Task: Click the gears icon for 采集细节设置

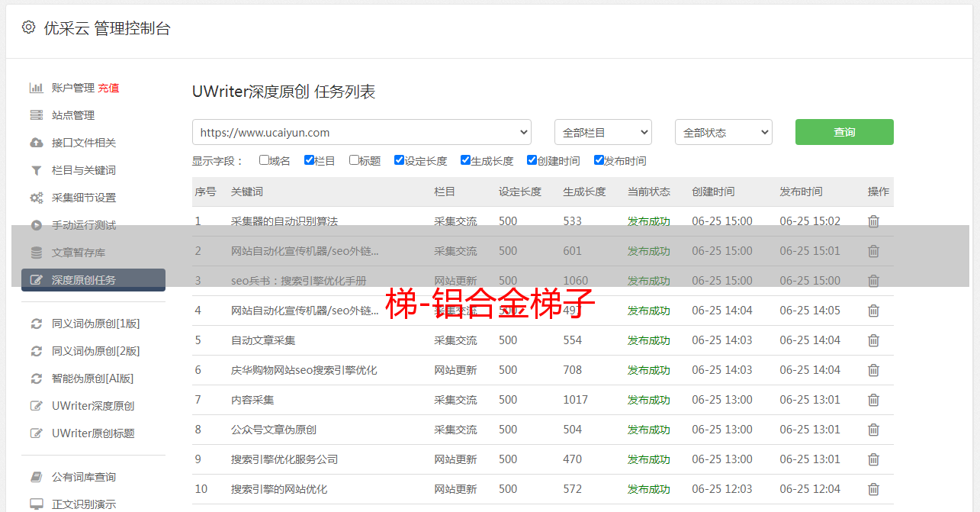Action: coord(36,198)
